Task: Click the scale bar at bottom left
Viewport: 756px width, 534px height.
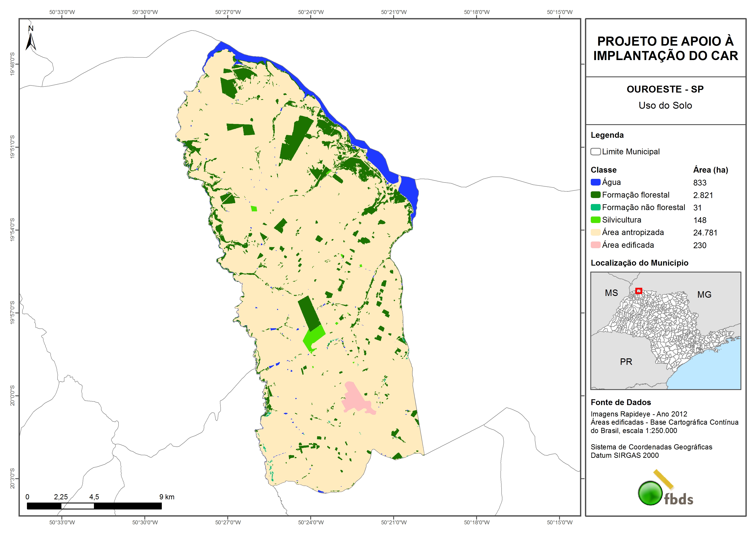Action: [x=94, y=506]
